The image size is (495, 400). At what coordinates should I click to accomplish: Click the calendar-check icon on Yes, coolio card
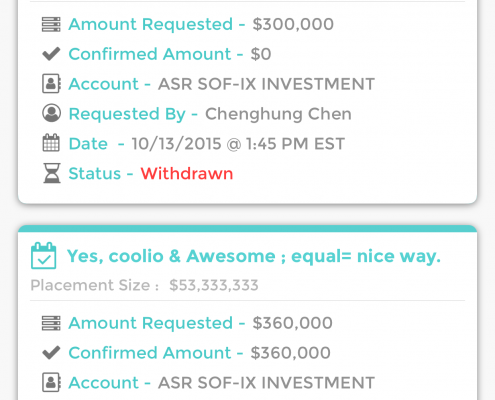(43, 256)
